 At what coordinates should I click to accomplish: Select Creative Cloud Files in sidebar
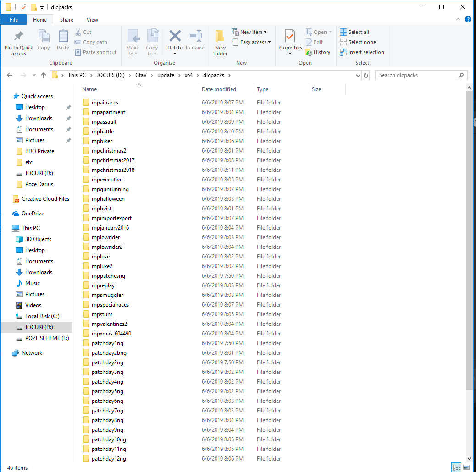(x=45, y=199)
